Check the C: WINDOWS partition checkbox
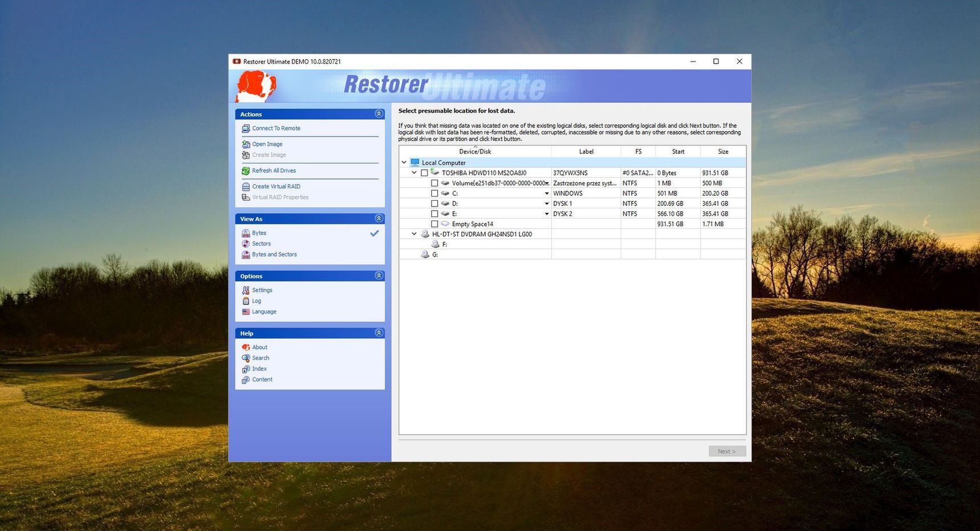The image size is (980, 531). (434, 194)
